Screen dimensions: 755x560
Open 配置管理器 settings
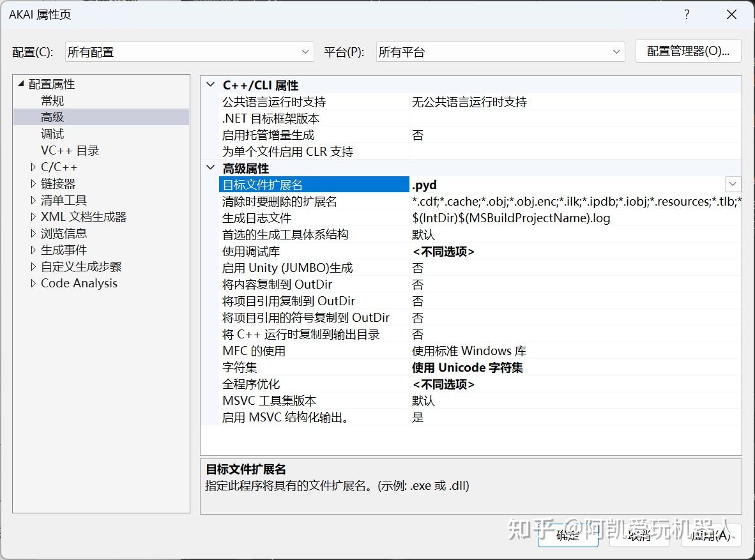689,52
